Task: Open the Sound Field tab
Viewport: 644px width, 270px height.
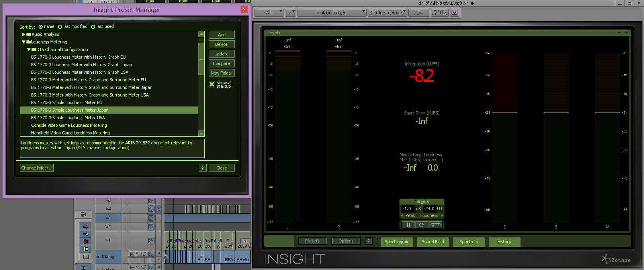Action: 433,242
